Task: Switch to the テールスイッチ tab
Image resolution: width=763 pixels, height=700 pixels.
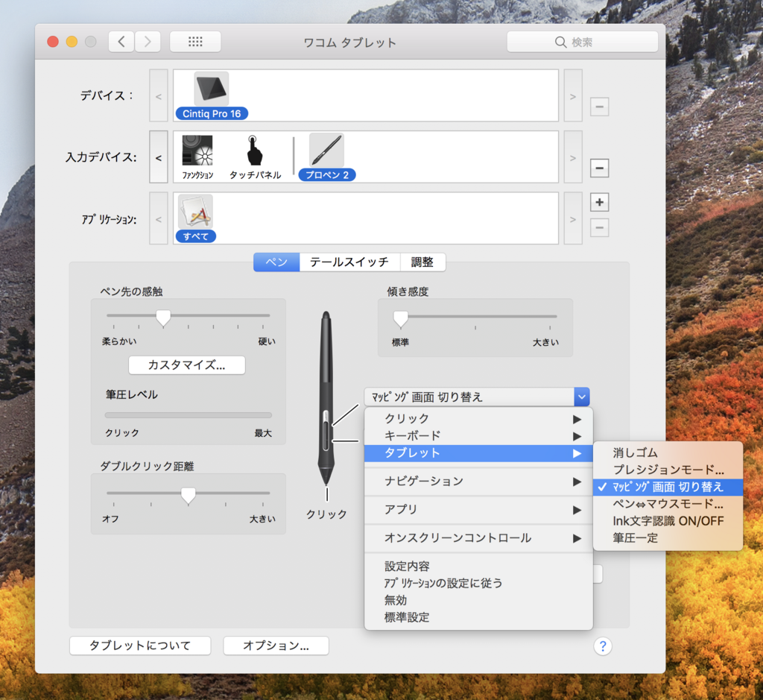Action: 349,262
